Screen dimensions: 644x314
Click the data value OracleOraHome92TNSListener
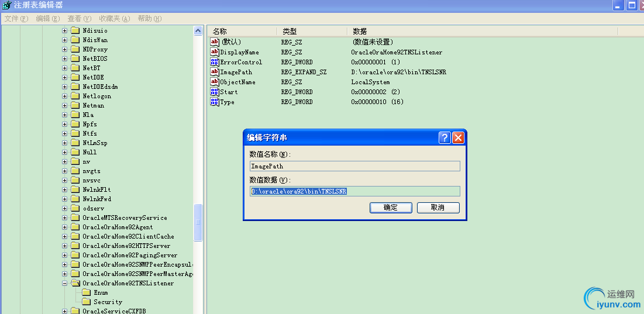(x=397, y=52)
